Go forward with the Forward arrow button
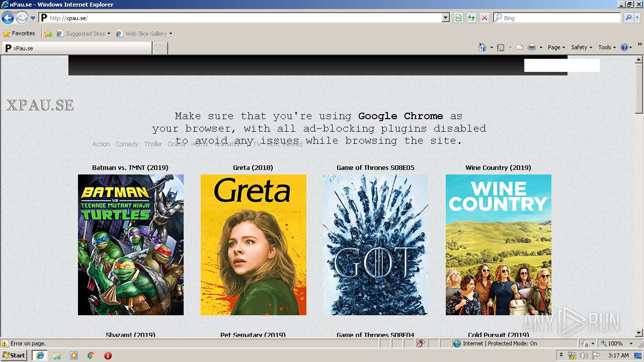 coord(22,18)
